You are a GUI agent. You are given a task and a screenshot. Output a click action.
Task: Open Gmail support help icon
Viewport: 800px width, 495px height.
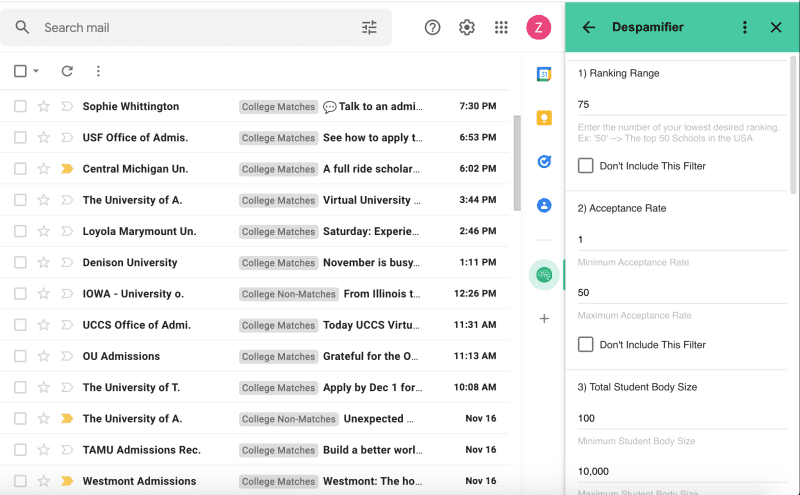(432, 28)
